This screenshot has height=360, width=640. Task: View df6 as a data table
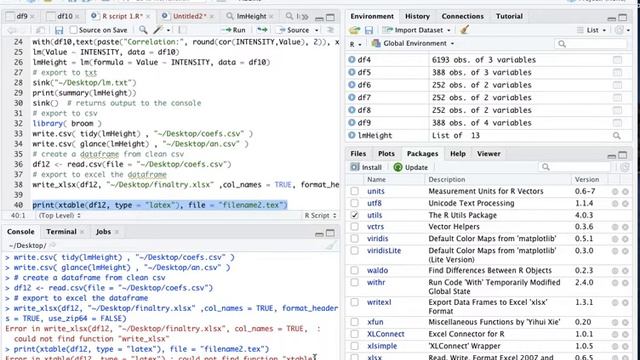[617, 85]
